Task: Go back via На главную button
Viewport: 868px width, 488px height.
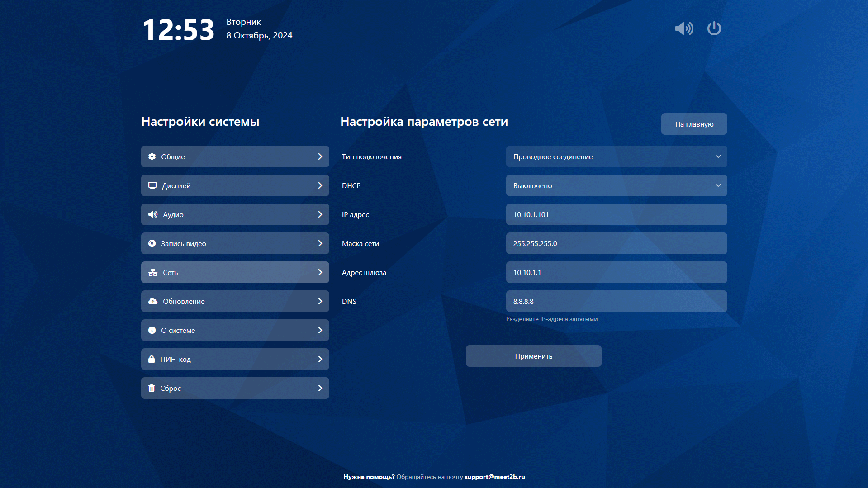Action: pyautogui.click(x=694, y=124)
